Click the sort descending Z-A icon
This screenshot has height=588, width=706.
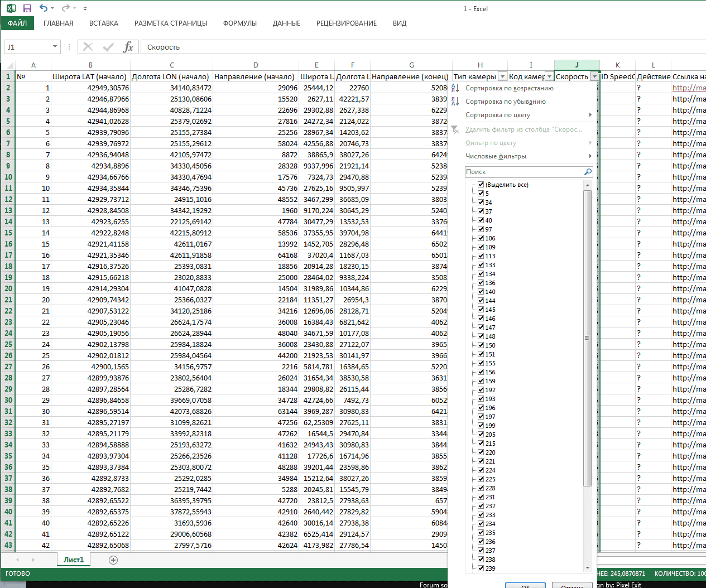click(455, 102)
